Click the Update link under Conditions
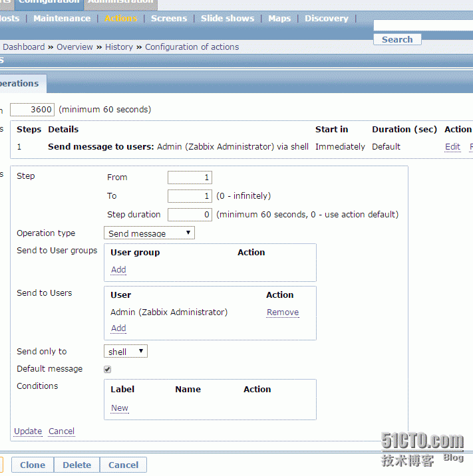 [28, 431]
